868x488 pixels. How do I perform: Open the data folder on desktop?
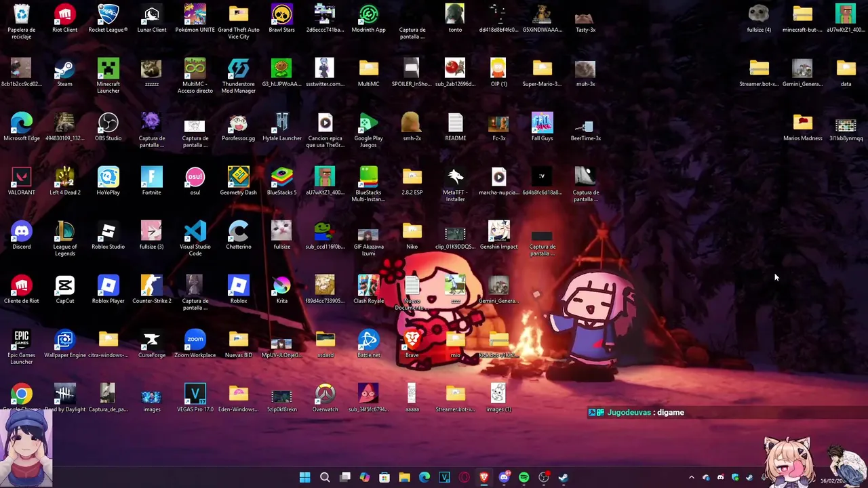(x=846, y=73)
